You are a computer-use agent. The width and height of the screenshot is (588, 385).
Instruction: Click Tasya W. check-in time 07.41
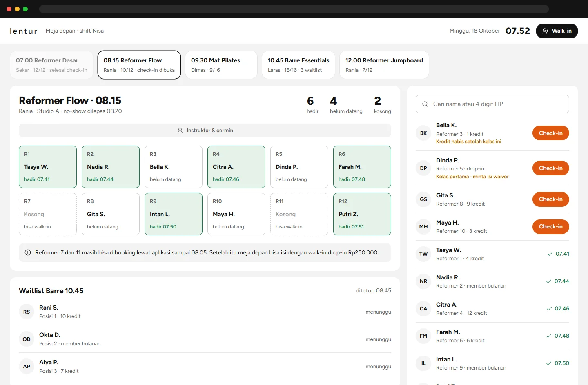(558, 254)
